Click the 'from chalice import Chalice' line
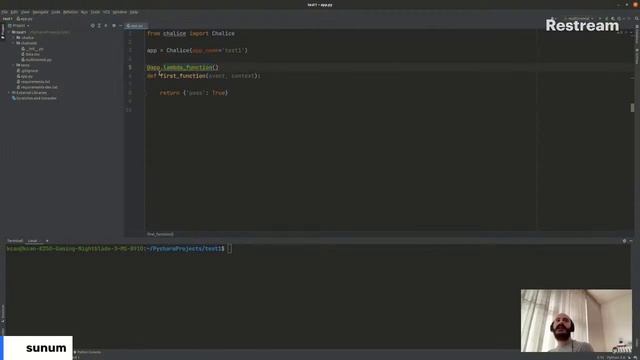The height and width of the screenshot is (360, 640). click(x=191, y=33)
